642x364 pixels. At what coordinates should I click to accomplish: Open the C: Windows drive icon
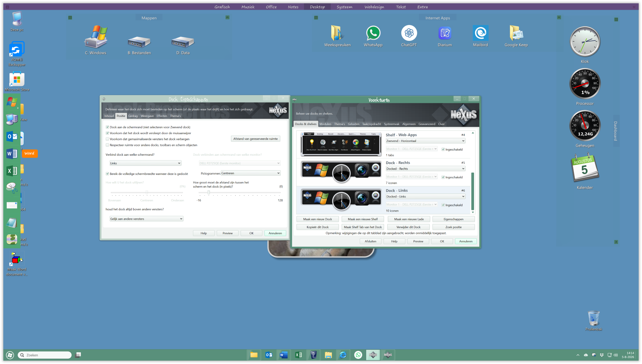point(96,40)
